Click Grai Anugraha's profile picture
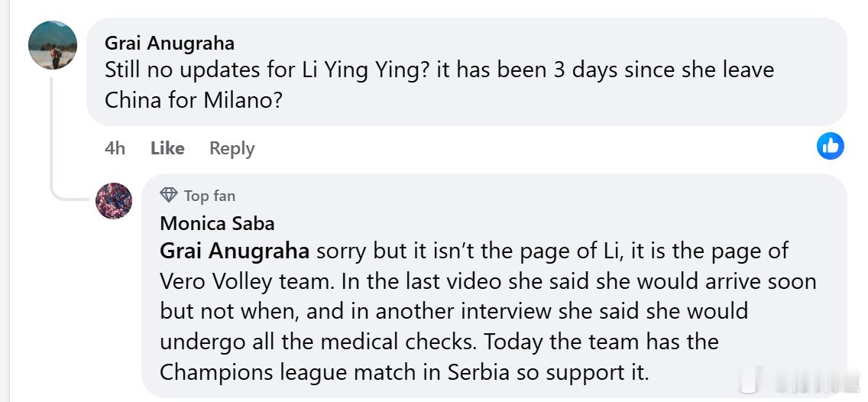Image resolution: width=868 pixels, height=402 pixels. click(x=53, y=45)
